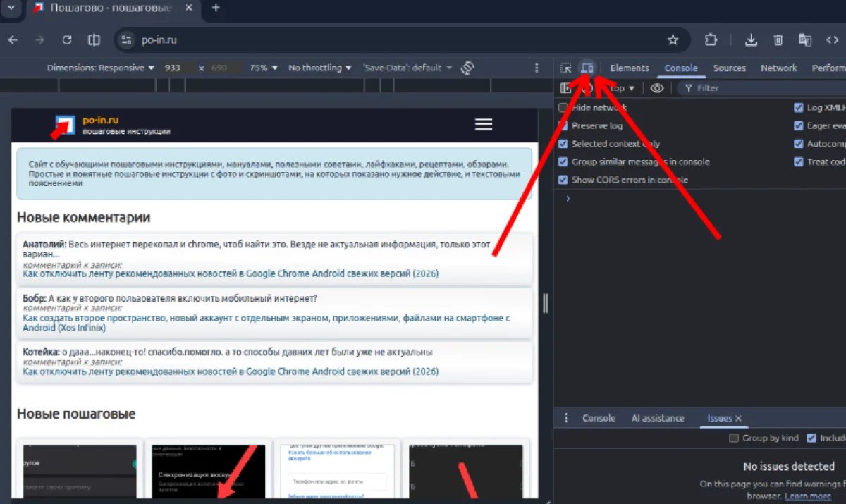Expand the 75% zoom dropdown
This screenshot has height=504, width=846.
point(264,68)
